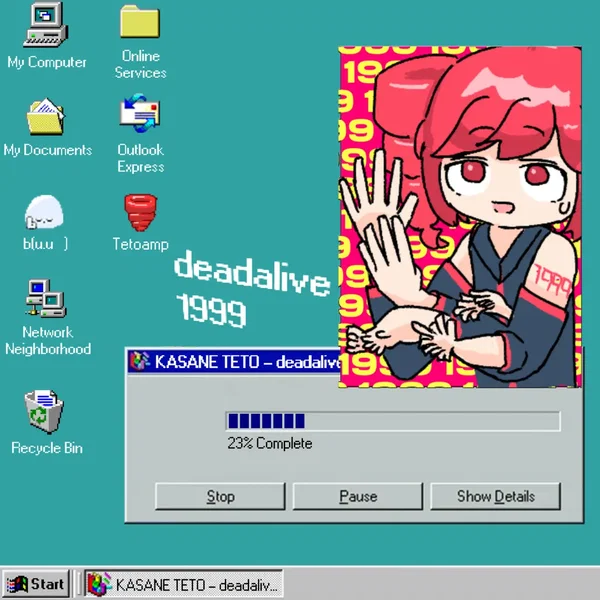The width and height of the screenshot is (600, 600).
Task: Click the KASANE TETO dialog title text
Action: 248,362
